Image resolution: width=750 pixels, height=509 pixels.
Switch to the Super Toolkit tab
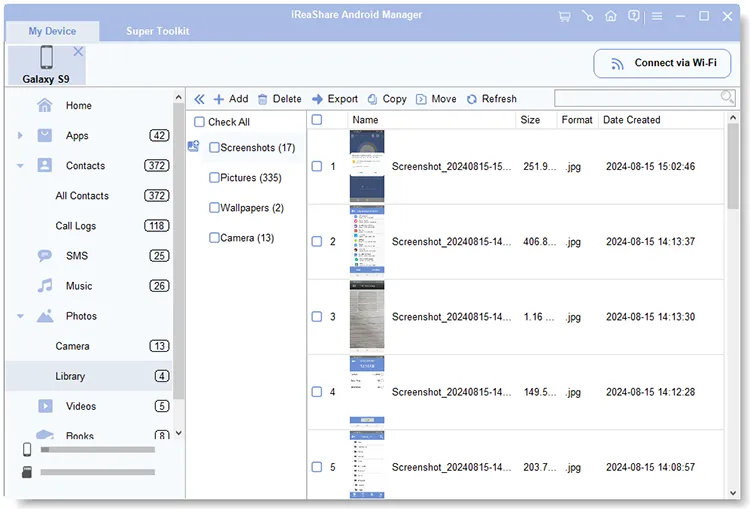click(157, 31)
